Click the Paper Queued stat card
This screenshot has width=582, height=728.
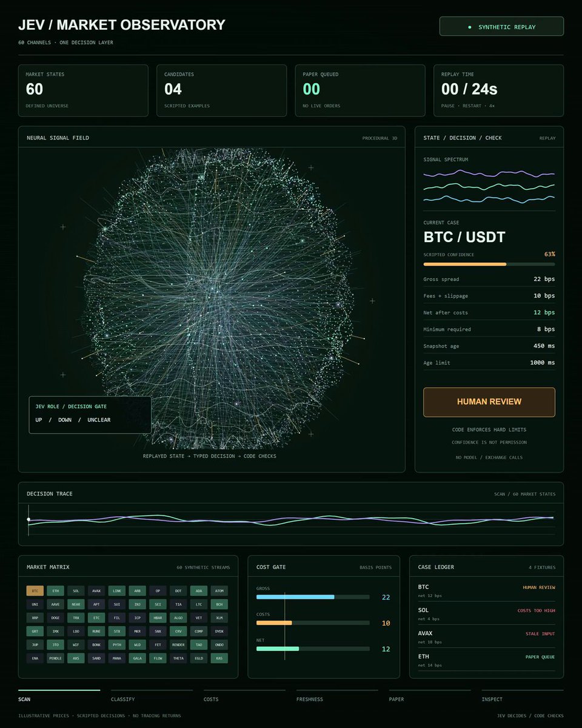tap(360, 90)
